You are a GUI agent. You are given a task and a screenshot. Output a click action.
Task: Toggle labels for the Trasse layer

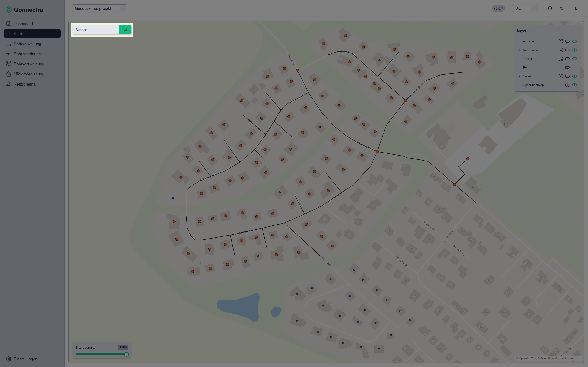(x=567, y=59)
